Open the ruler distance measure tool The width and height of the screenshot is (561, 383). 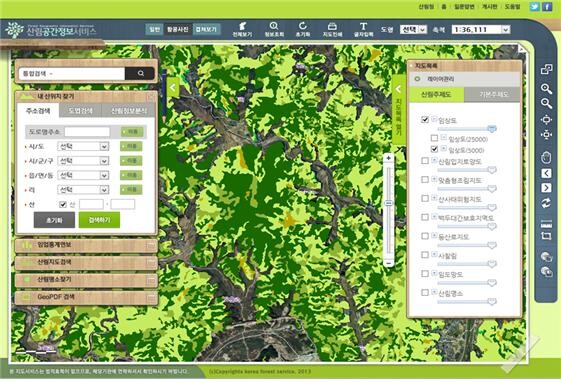coord(546,224)
